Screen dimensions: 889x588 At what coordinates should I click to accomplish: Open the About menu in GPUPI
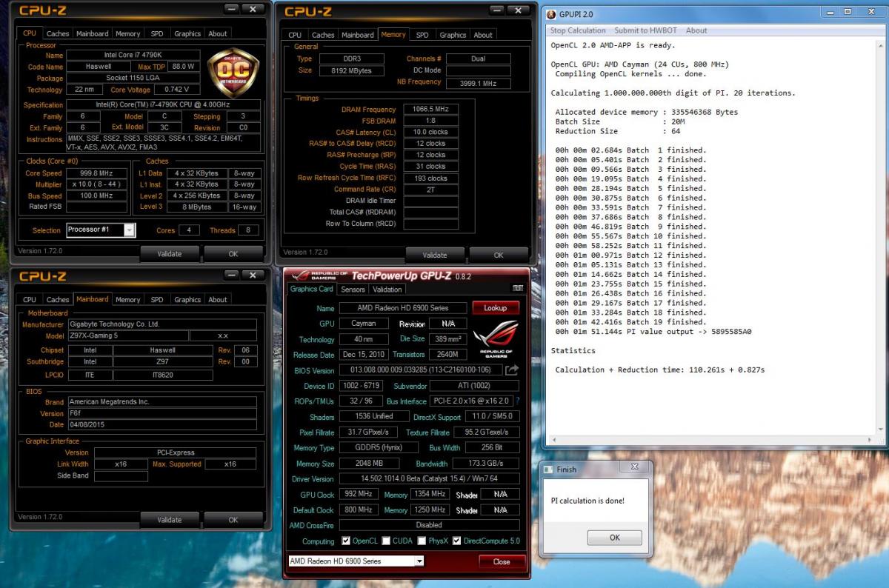pyautogui.click(x=696, y=30)
